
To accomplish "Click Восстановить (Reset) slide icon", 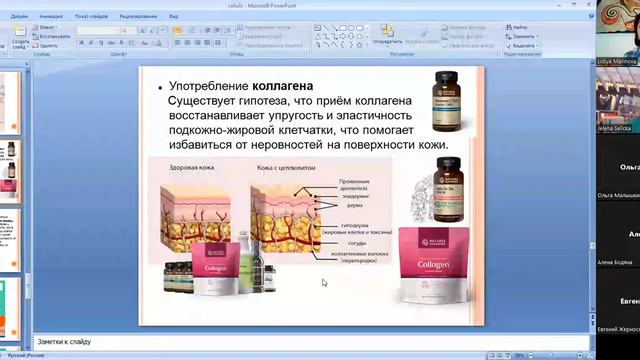I will (36, 36).
